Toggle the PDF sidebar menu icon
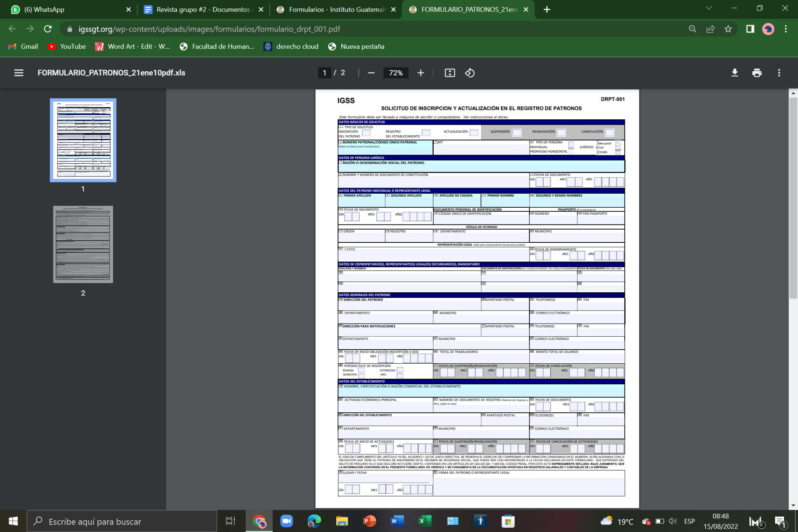The image size is (798, 532). pos(19,73)
